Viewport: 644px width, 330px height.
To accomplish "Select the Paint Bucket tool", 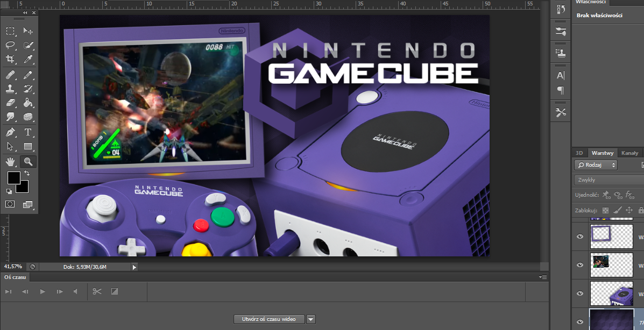I will pyautogui.click(x=28, y=103).
